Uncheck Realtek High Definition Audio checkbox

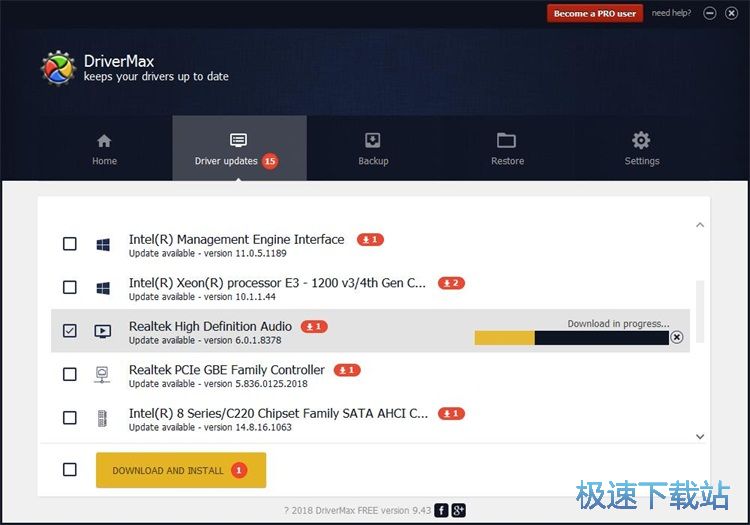click(x=70, y=331)
